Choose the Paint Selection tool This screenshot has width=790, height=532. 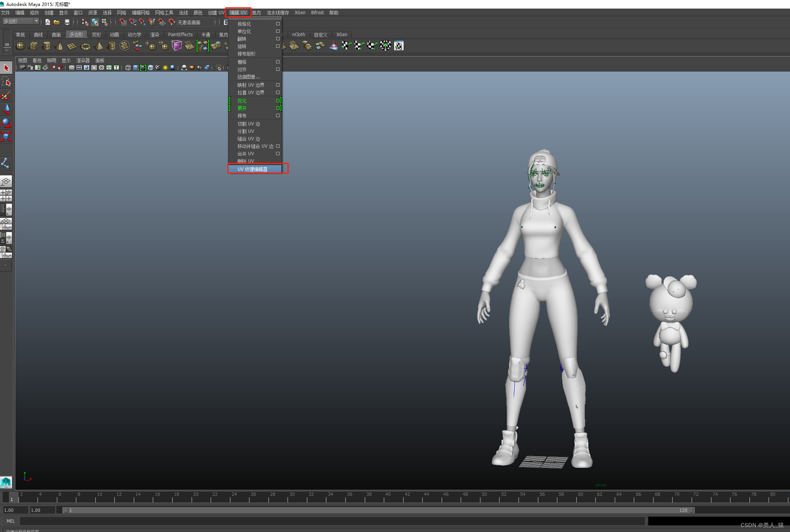pyautogui.click(x=6, y=96)
